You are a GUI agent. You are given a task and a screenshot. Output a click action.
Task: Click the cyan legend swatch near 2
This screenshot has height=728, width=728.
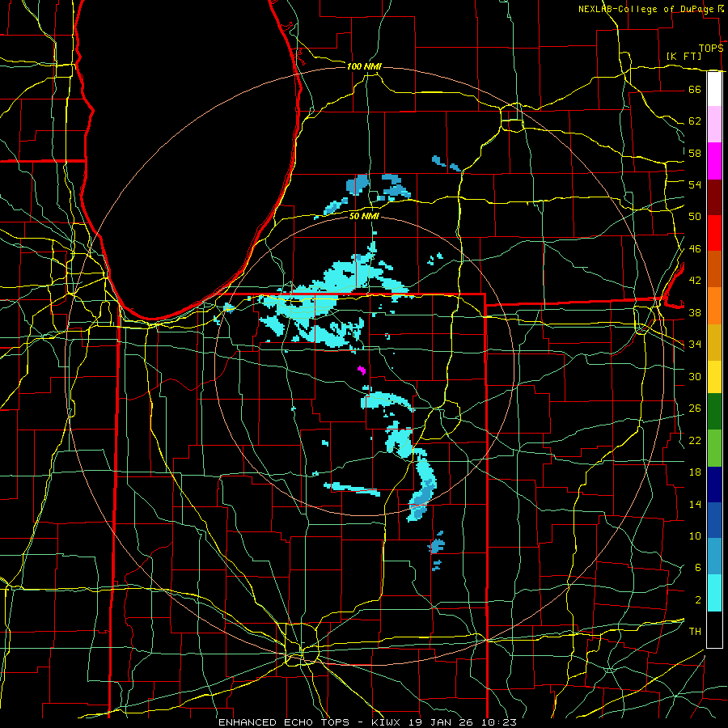point(714,593)
